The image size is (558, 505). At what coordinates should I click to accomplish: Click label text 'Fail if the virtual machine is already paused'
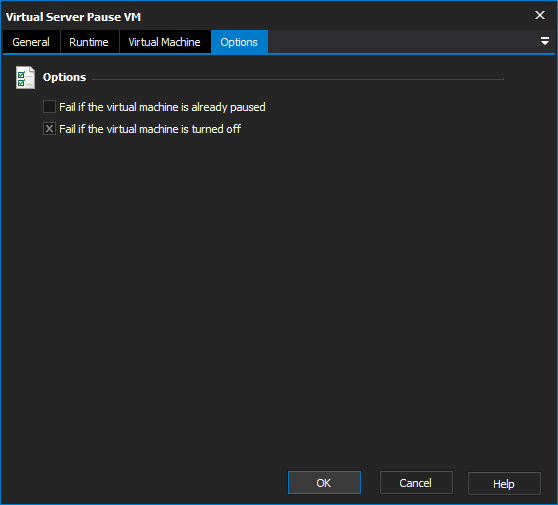(162, 107)
